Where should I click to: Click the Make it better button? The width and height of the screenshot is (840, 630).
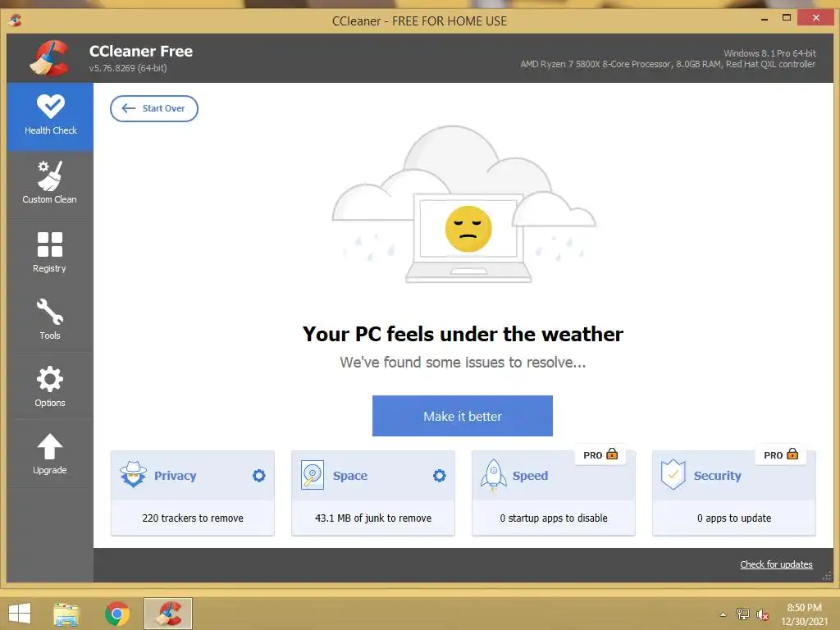(x=463, y=416)
